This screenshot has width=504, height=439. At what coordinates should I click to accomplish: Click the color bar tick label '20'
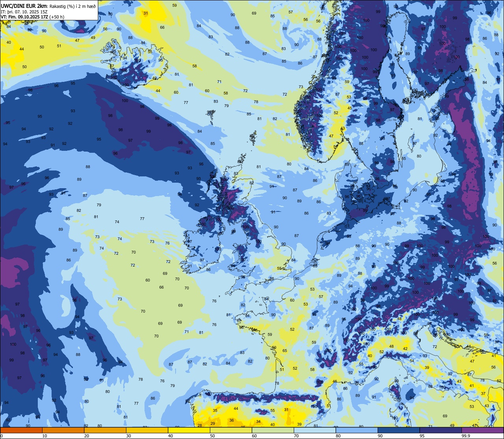tap(87, 436)
